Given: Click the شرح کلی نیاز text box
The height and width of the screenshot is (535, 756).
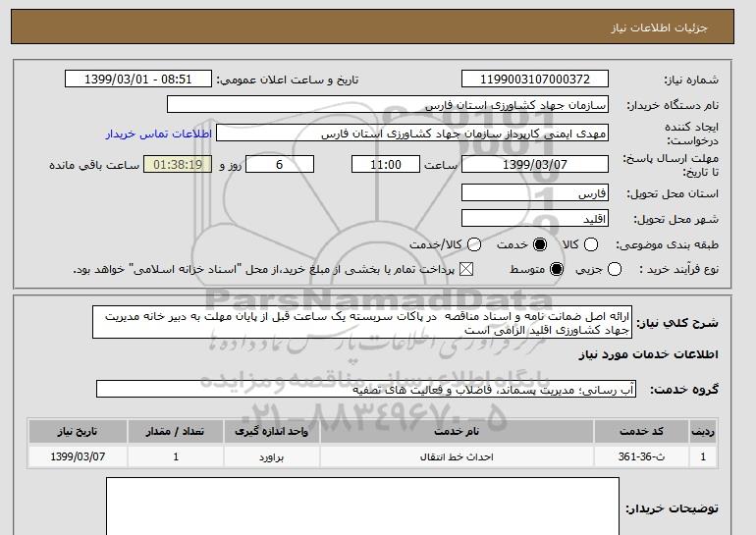Looking at the screenshot, I should pos(362,322).
